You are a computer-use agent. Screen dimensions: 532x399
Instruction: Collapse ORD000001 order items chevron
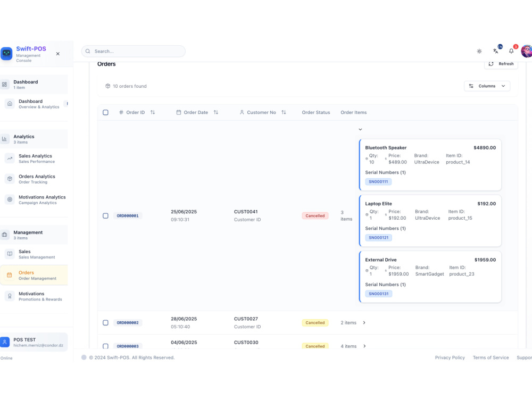(x=360, y=129)
